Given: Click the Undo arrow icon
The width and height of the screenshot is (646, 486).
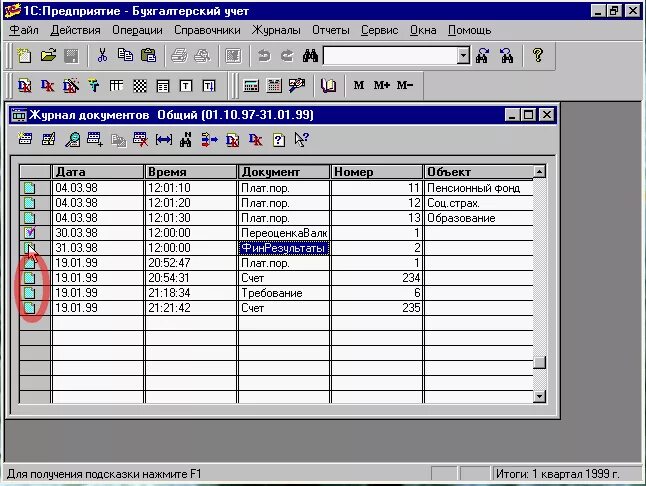Looking at the screenshot, I should (264, 55).
